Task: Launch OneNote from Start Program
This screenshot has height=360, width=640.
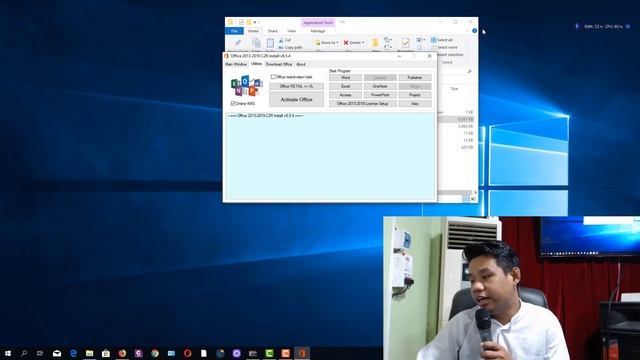Action: 380,86
